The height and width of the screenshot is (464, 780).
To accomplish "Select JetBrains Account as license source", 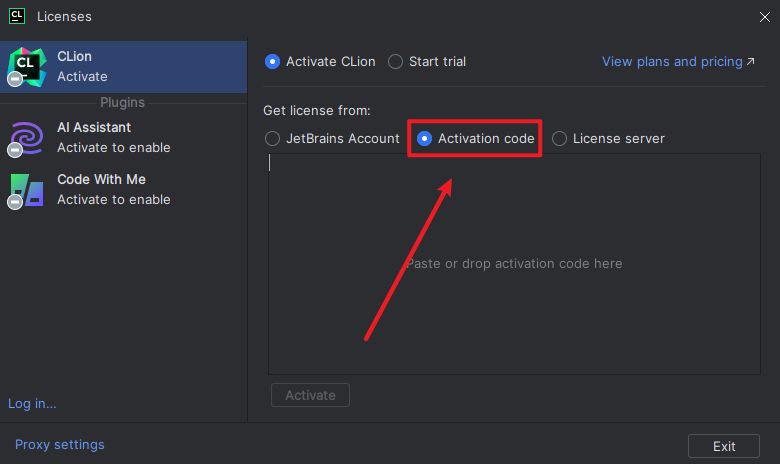I will pos(273,139).
